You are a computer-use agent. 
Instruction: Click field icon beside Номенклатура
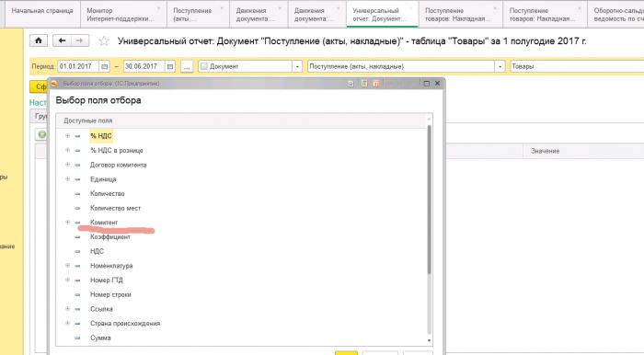pyautogui.click(x=77, y=266)
